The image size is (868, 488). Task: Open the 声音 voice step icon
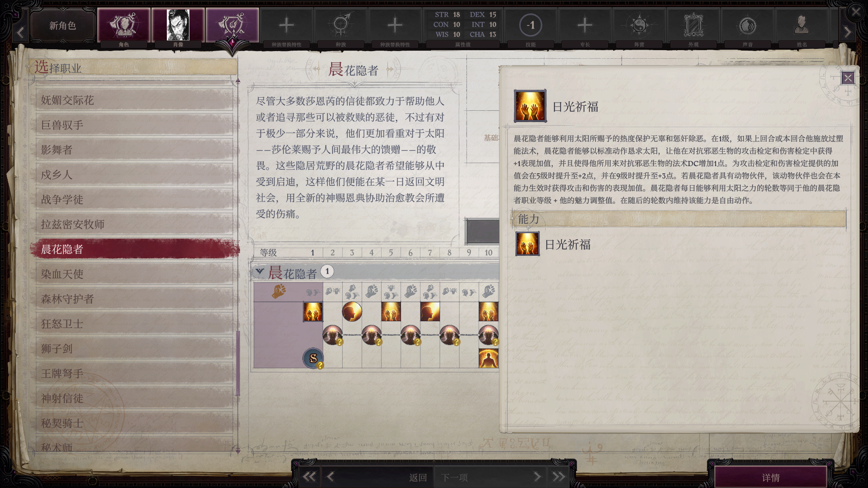pos(748,25)
